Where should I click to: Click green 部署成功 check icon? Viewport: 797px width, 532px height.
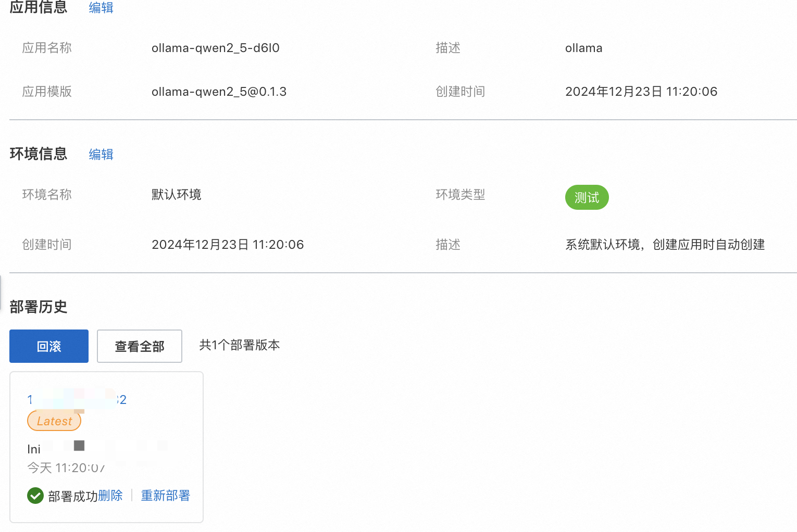(35, 496)
